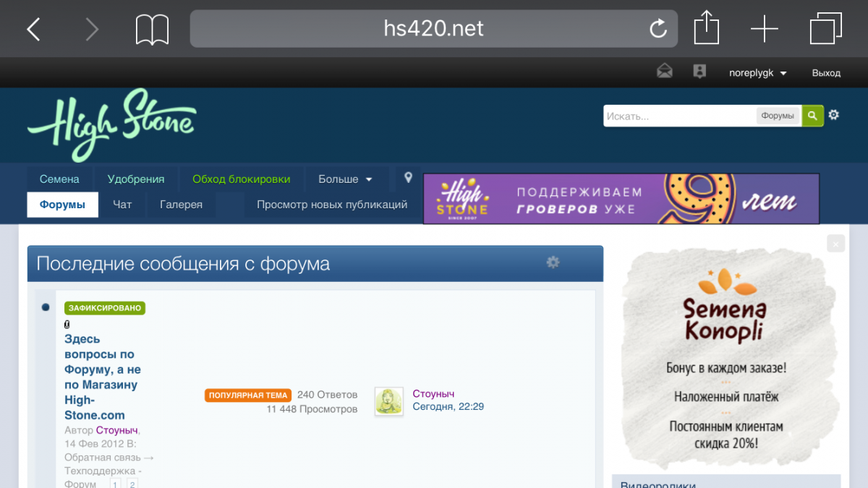Open topic Здесь вопросы по Форуму
Image resolution: width=868 pixels, height=488 pixels.
pyautogui.click(x=103, y=377)
